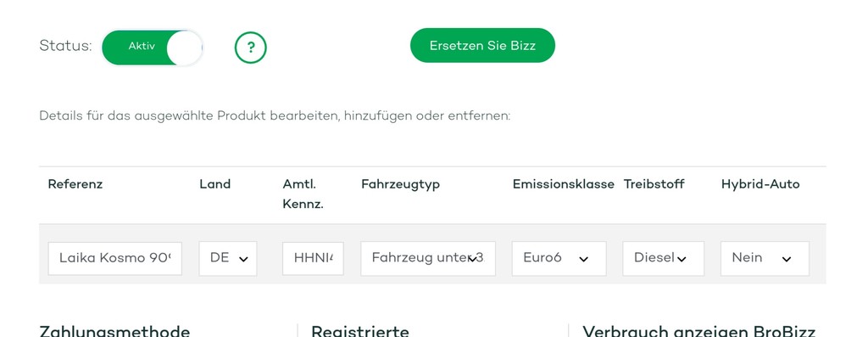Click the Land column header
This screenshot has height=337, width=868.
click(x=214, y=184)
